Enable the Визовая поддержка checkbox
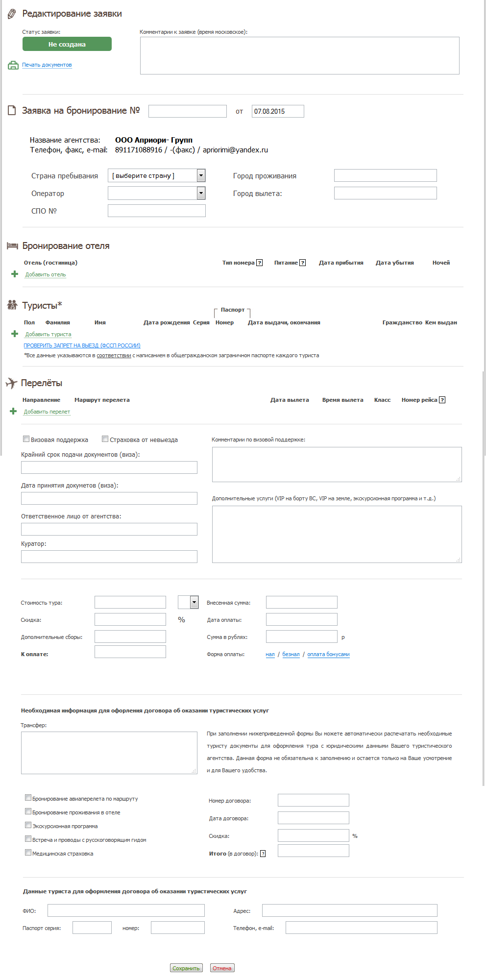The image size is (486, 980). 26,439
